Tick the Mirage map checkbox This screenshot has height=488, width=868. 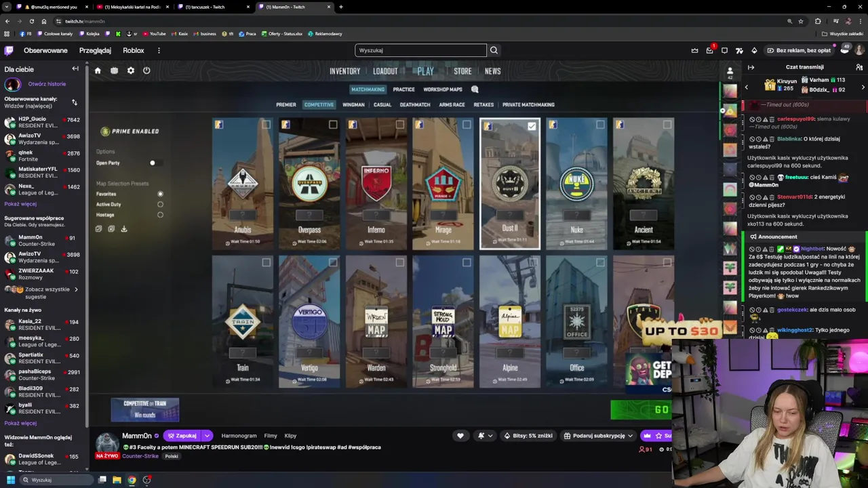pos(467,125)
